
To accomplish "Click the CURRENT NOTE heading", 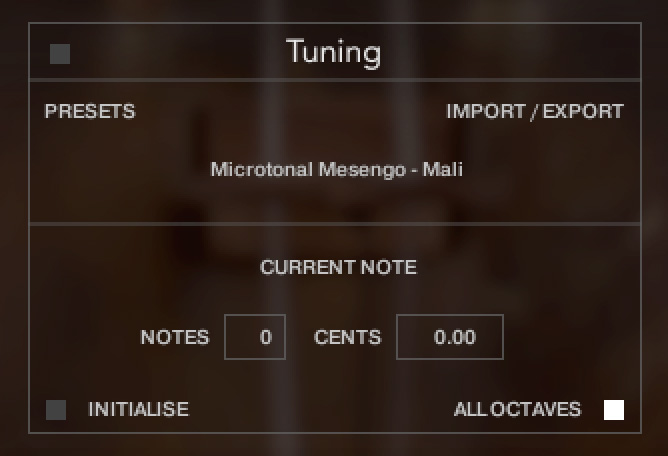I will coord(338,268).
